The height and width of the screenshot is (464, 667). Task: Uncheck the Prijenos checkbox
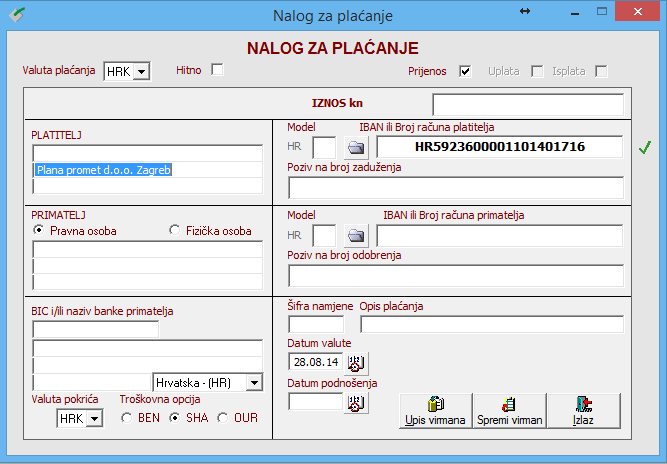465,71
